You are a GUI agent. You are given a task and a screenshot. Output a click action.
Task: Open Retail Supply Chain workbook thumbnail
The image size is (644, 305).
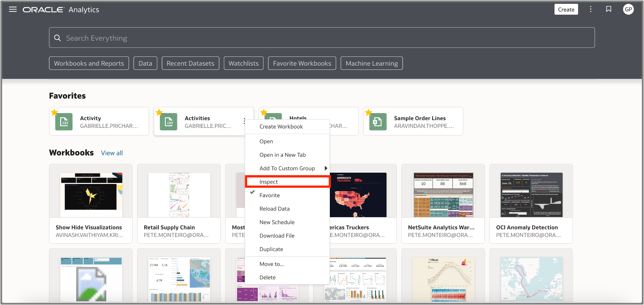[179, 195]
